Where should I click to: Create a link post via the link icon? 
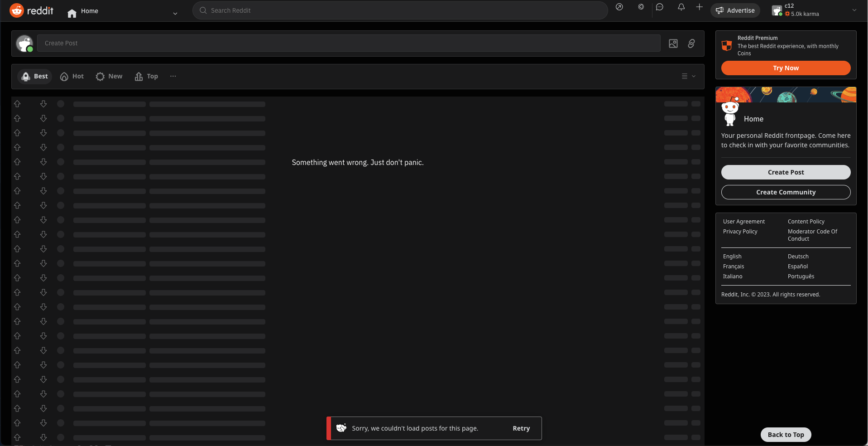pyautogui.click(x=691, y=43)
